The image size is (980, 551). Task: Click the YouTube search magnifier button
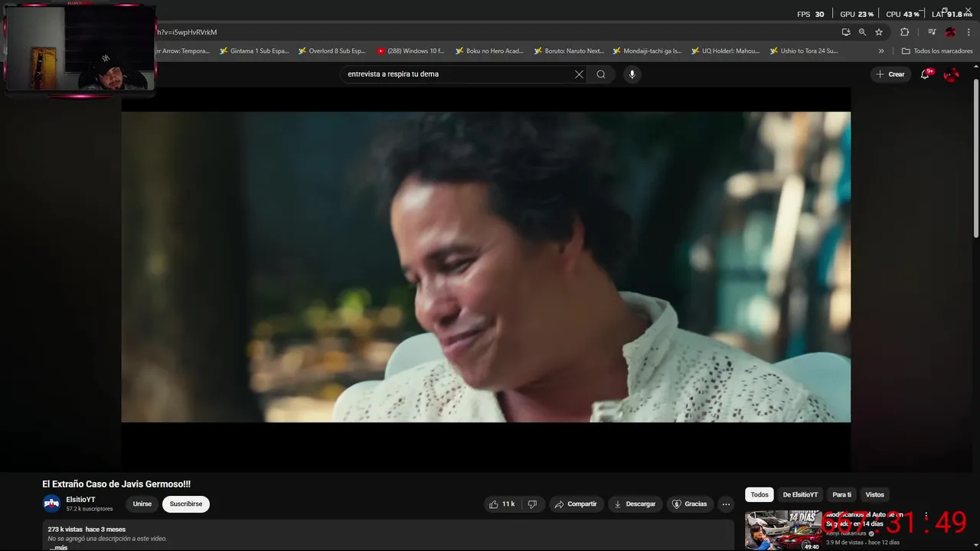point(601,74)
